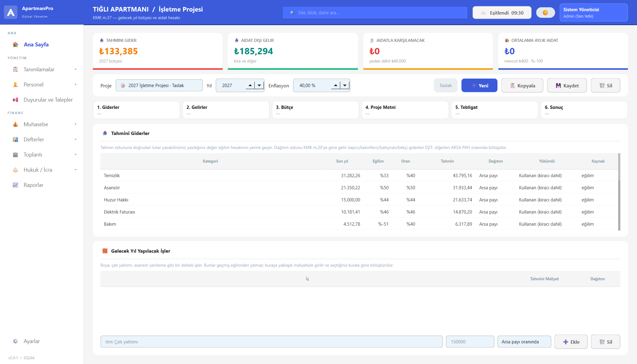Click the ApartmanPro logo icon
This screenshot has height=364, width=637.
click(11, 12)
